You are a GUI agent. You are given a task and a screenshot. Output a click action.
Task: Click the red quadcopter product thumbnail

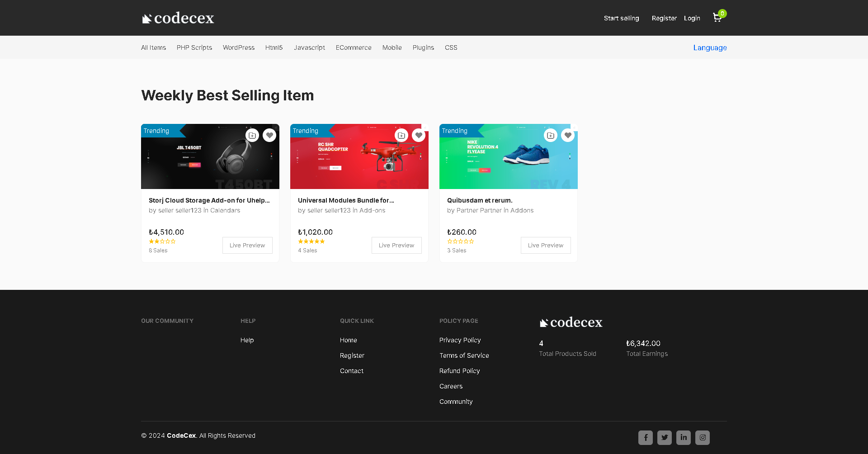[359, 156]
